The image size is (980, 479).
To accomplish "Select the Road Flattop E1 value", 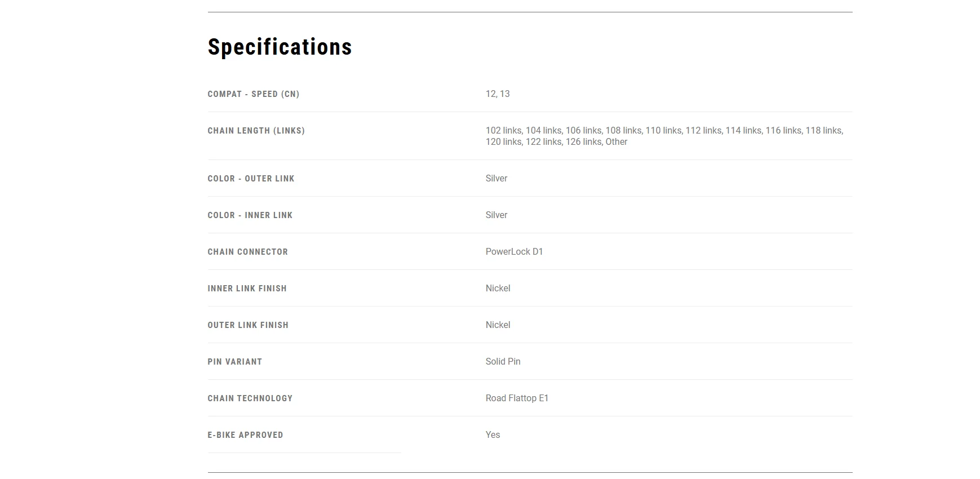I will tap(517, 398).
